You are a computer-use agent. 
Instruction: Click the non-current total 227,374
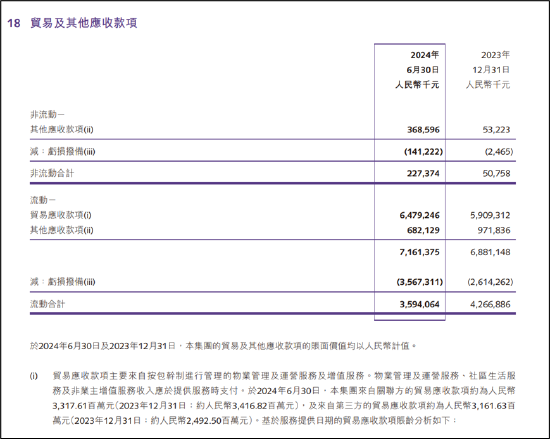423,173
